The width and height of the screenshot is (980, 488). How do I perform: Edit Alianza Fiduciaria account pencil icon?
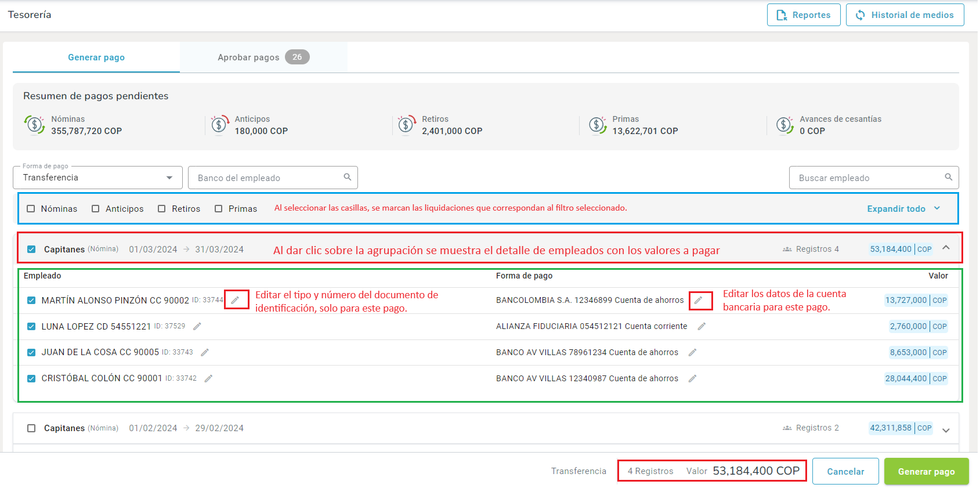click(x=701, y=326)
